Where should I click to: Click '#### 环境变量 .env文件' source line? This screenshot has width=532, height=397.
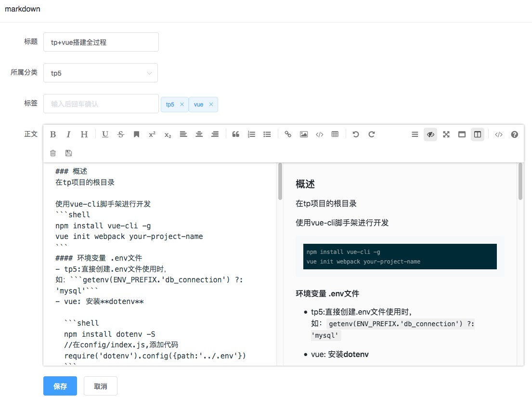(x=99, y=258)
